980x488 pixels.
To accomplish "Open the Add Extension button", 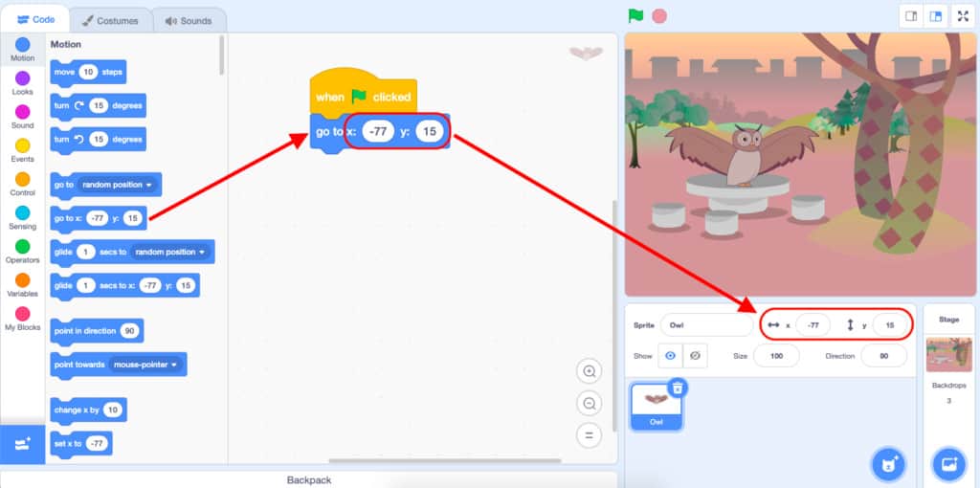I will pyautogui.click(x=23, y=444).
